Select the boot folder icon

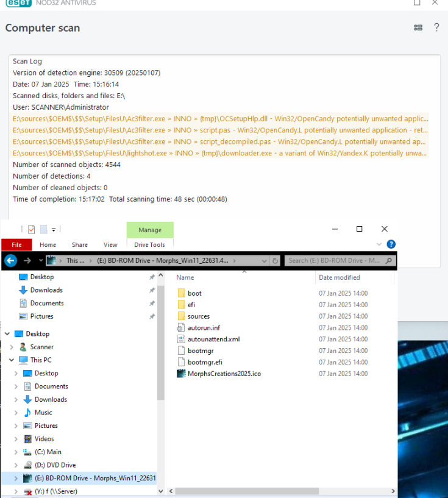[x=181, y=293]
